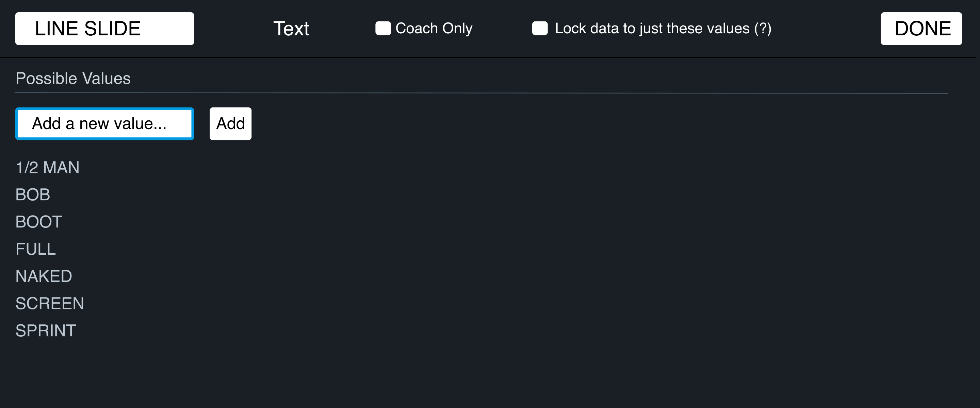Pick the FULL value from list
The height and width of the screenshot is (408, 980).
click(x=36, y=249)
